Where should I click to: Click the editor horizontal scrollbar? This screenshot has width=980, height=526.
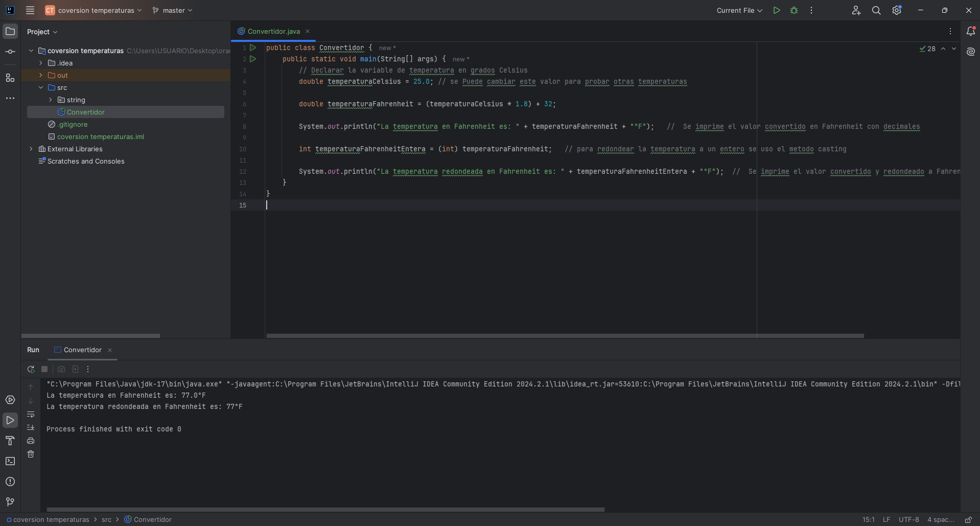tap(565, 336)
